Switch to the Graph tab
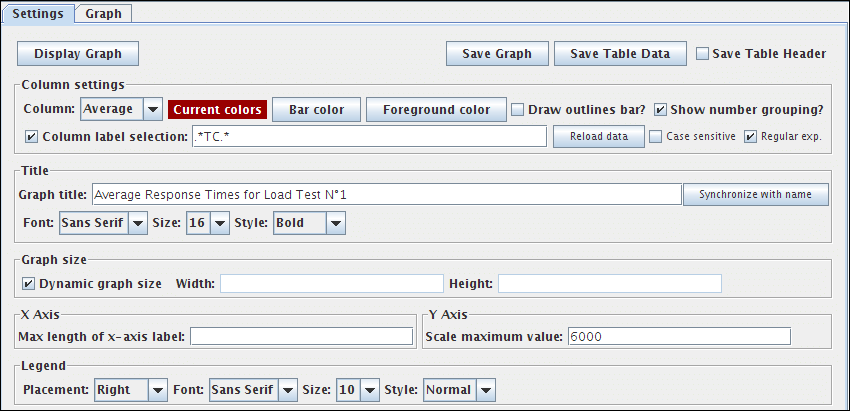This screenshot has height=411, width=850. (103, 14)
